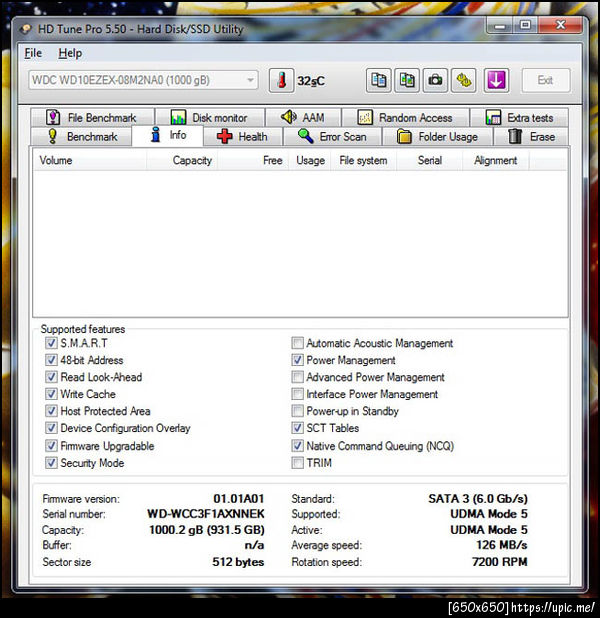Viewport: 600px width, 618px height.
Task: Switch to the Extra tests tab
Action: click(519, 117)
